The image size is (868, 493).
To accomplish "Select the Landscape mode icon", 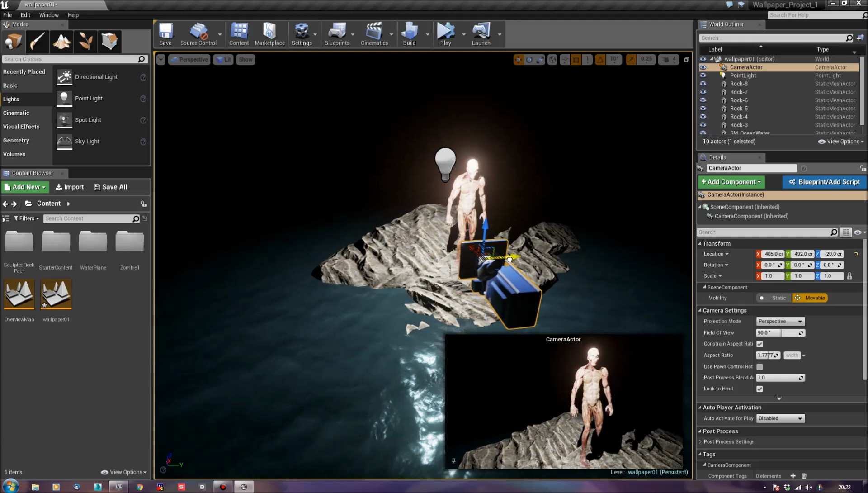I will pos(61,42).
